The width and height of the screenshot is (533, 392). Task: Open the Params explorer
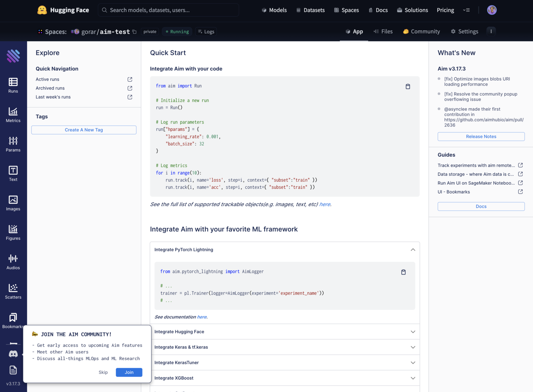(x=13, y=144)
